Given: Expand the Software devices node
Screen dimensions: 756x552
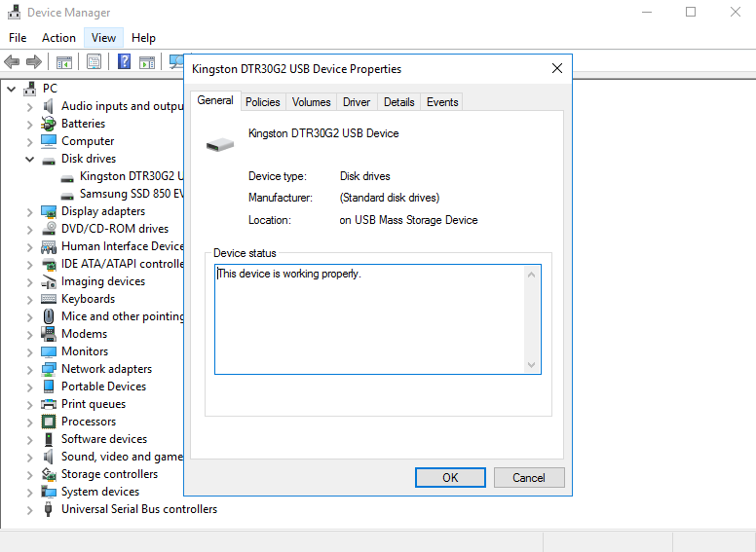Looking at the screenshot, I should coord(30,440).
